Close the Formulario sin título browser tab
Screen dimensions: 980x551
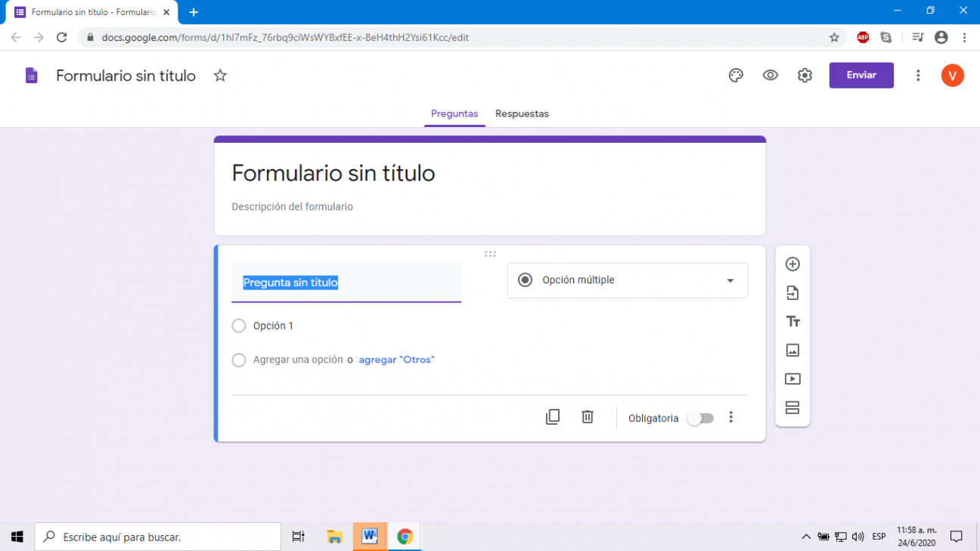click(x=166, y=12)
